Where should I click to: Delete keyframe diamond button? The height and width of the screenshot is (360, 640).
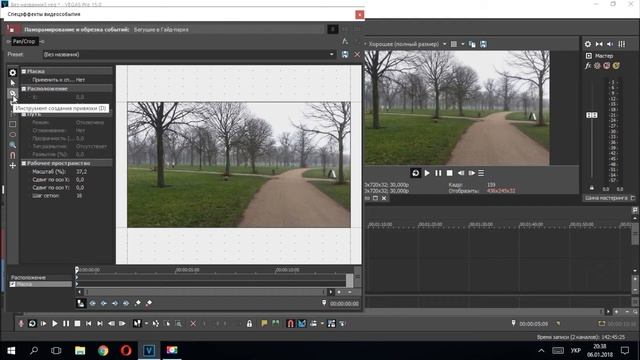coord(149,303)
